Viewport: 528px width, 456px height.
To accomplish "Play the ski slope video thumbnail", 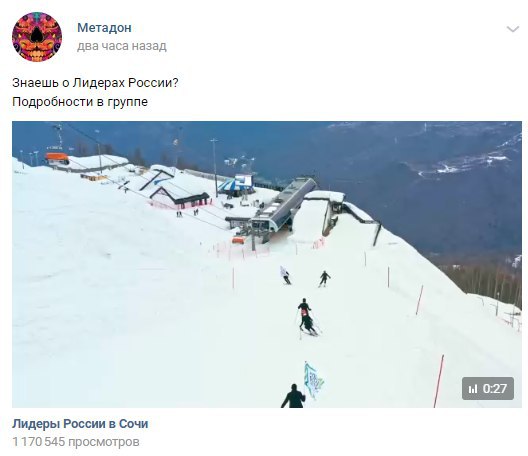I will (x=267, y=264).
